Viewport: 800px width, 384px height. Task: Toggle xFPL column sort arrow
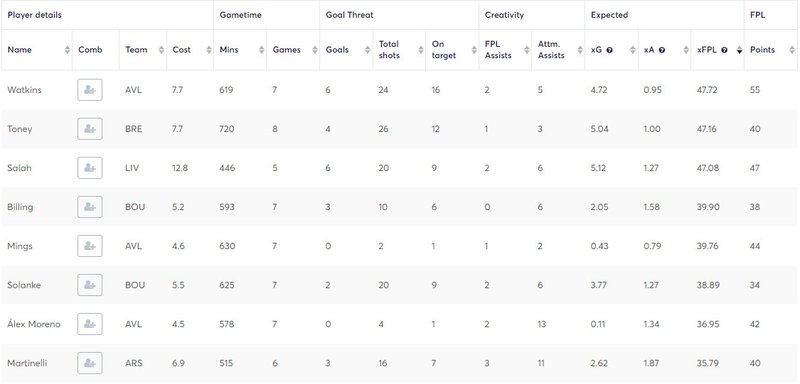pos(739,50)
